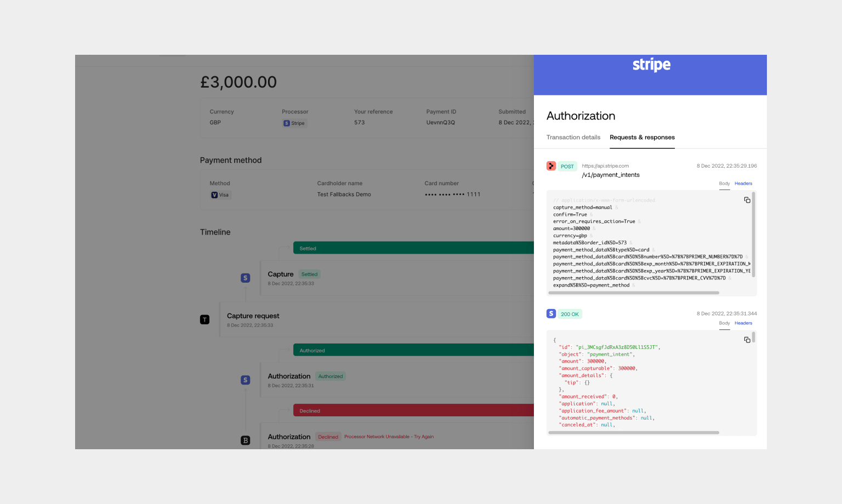The width and height of the screenshot is (842, 504).
Task: Show Body of the 200 OK response
Action: coord(724,323)
